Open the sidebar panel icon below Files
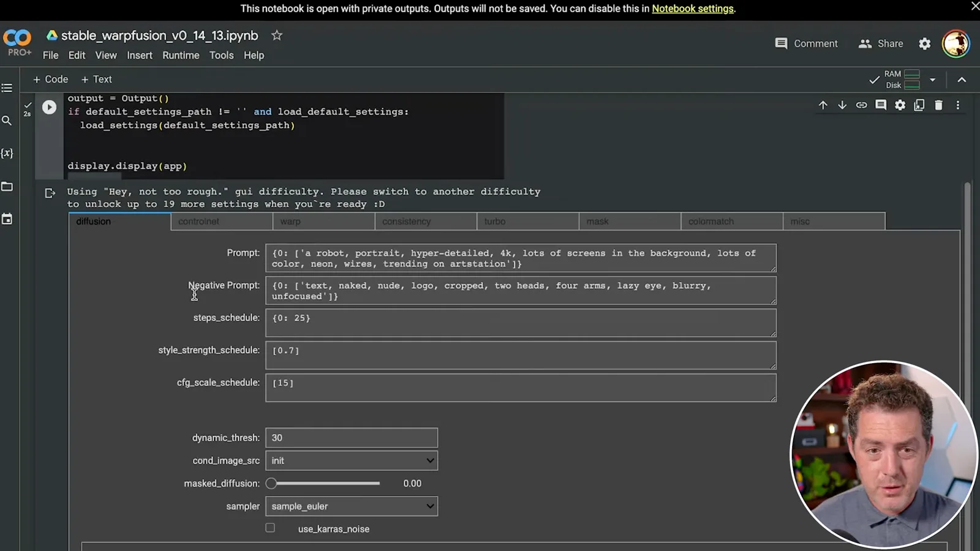The height and width of the screenshot is (551, 980). (x=7, y=219)
